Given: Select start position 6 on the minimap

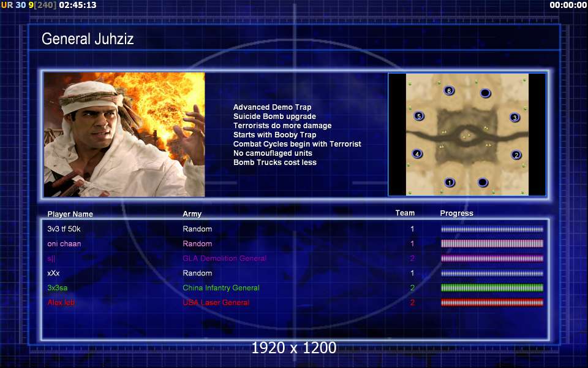Looking at the screenshot, I should (x=449, y=91).
